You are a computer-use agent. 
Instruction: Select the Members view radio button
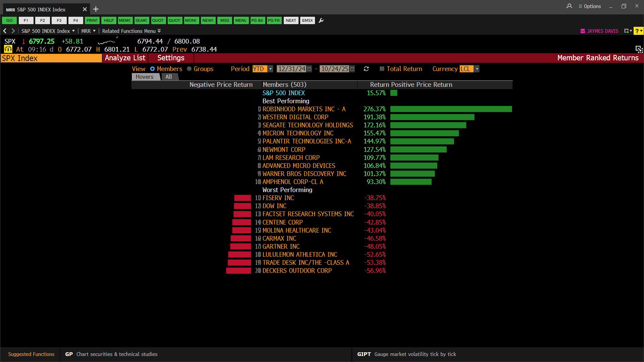pos(152,69)
